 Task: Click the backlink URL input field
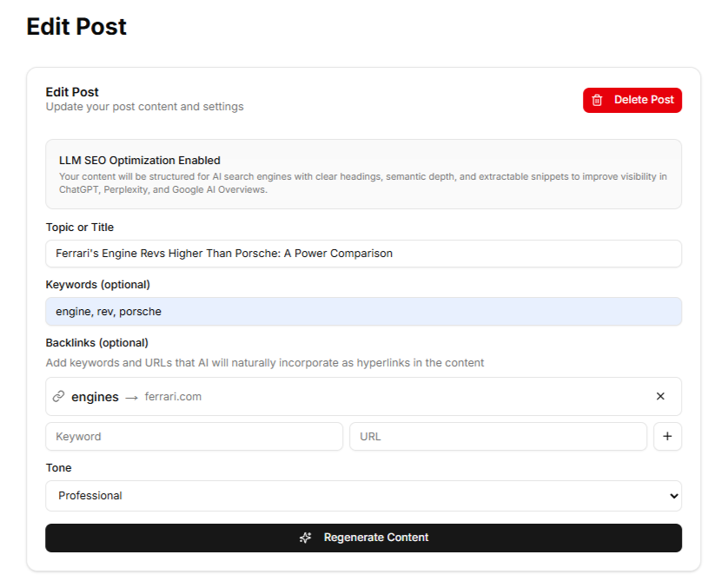[x=498, y=436]
